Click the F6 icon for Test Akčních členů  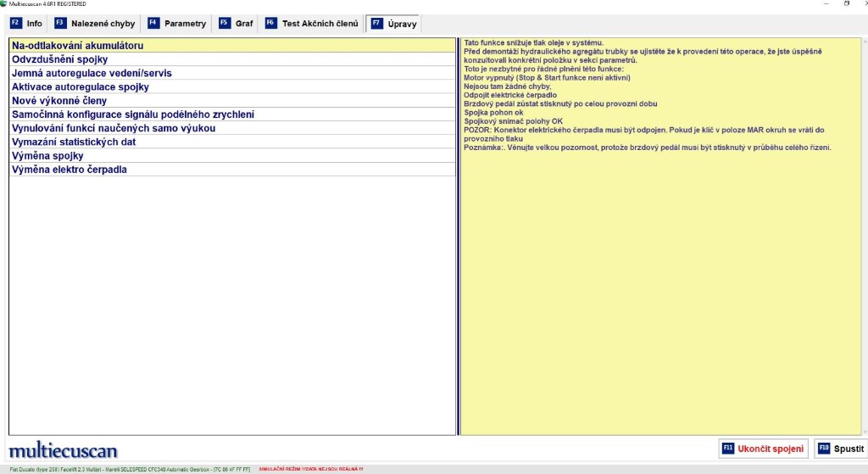270,24
